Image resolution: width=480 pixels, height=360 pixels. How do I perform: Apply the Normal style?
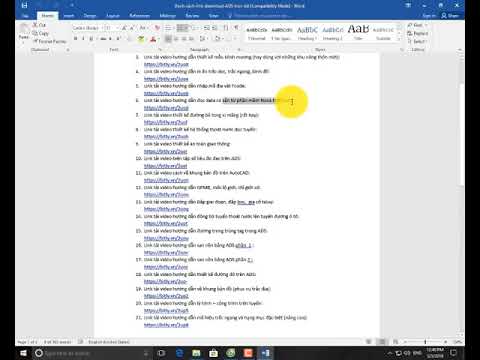[257, 33]
